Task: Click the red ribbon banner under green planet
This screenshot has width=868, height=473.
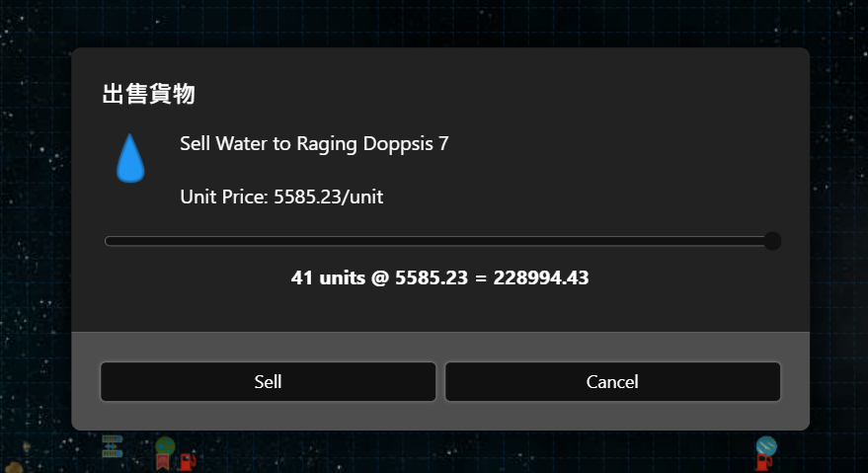Action: click(163, 462)
